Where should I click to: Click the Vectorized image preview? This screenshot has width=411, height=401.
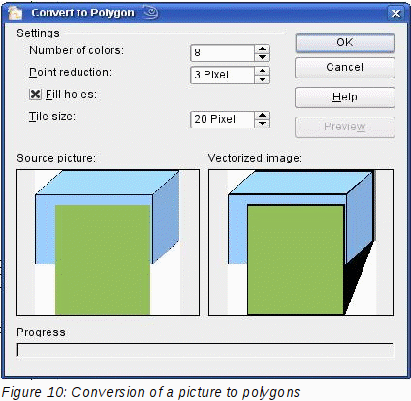301,242
